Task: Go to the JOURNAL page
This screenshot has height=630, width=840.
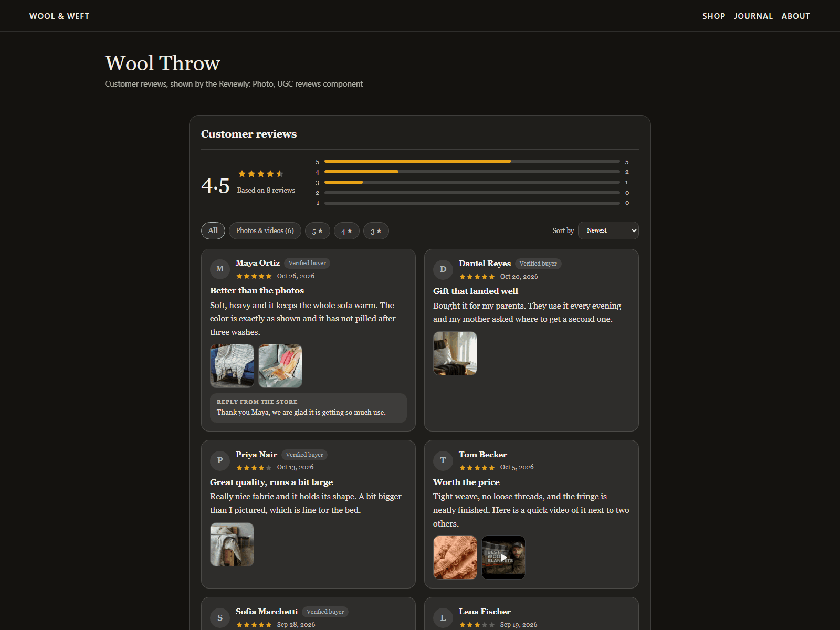Action: pos(753,16)
